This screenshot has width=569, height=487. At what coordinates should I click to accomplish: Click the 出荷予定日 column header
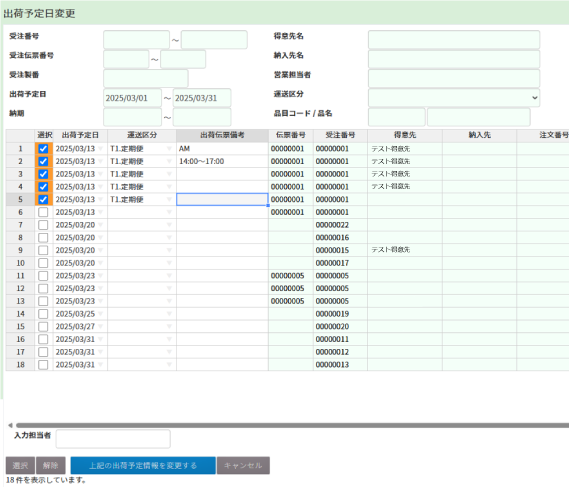pos(80,135)
